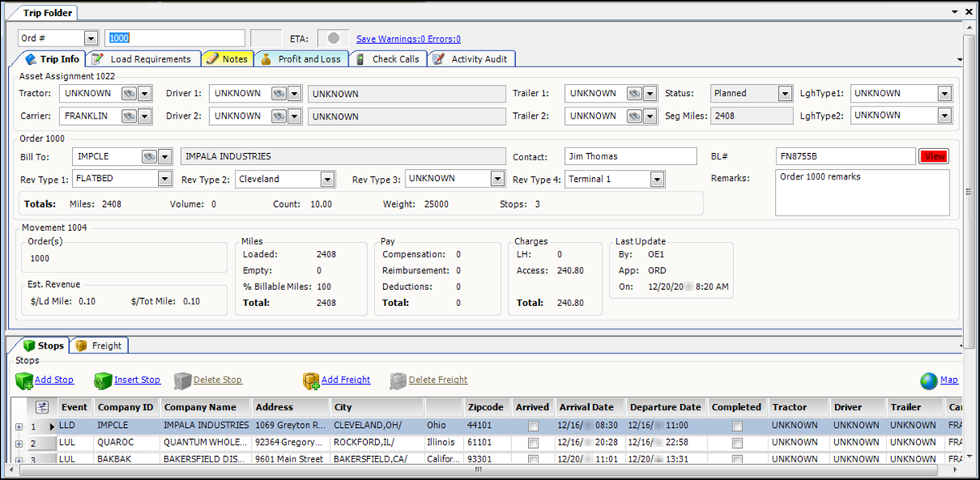Screen dimensions: 980x480
Task: Click the red View button
Action: point(934,157)
